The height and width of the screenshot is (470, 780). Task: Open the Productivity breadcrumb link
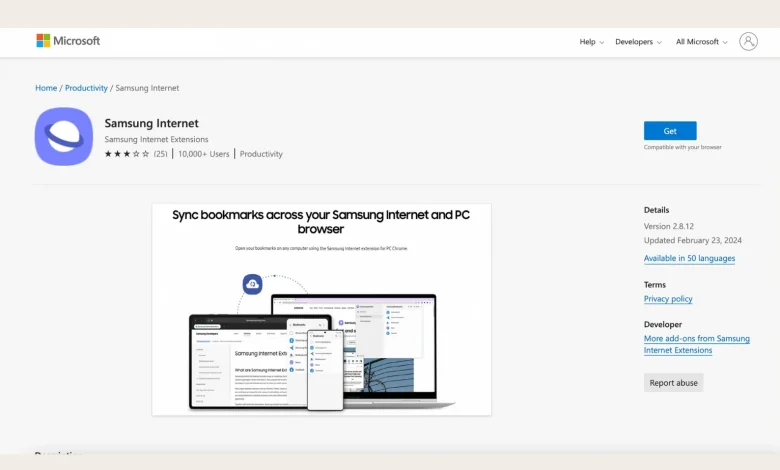(x=86, y=88)
